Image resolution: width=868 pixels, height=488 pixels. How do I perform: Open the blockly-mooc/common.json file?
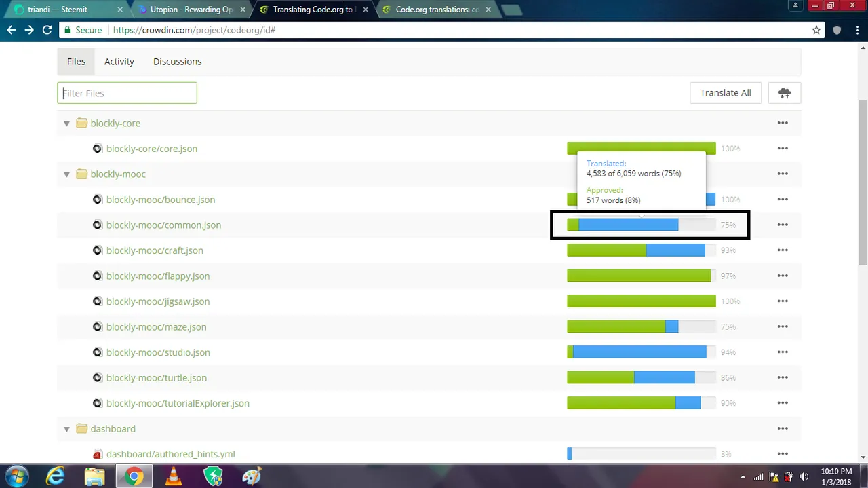pos(163,225)
